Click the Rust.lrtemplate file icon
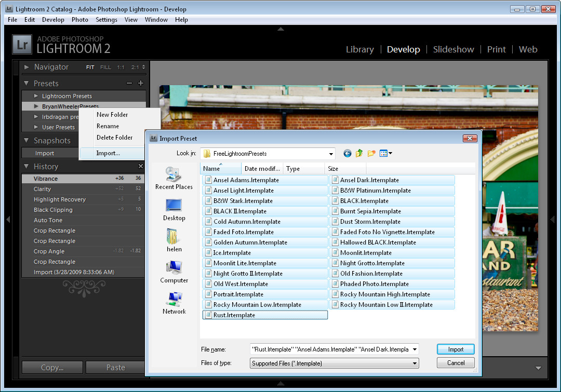561x392 pixels. coord(208,315)
